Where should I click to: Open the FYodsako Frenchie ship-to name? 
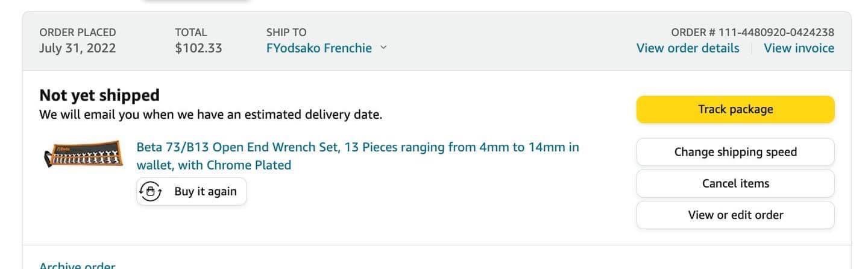(319, 48)
